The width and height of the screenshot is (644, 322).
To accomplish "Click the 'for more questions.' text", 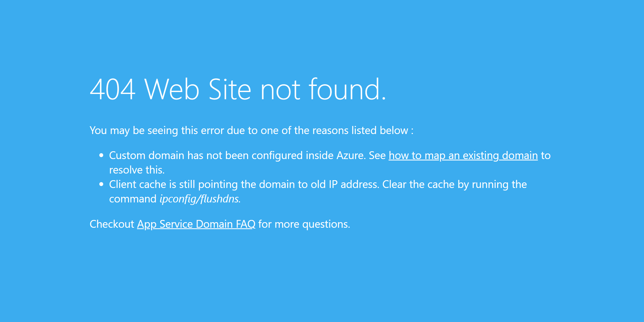I will pyautogui.click(x=304, y=224).
